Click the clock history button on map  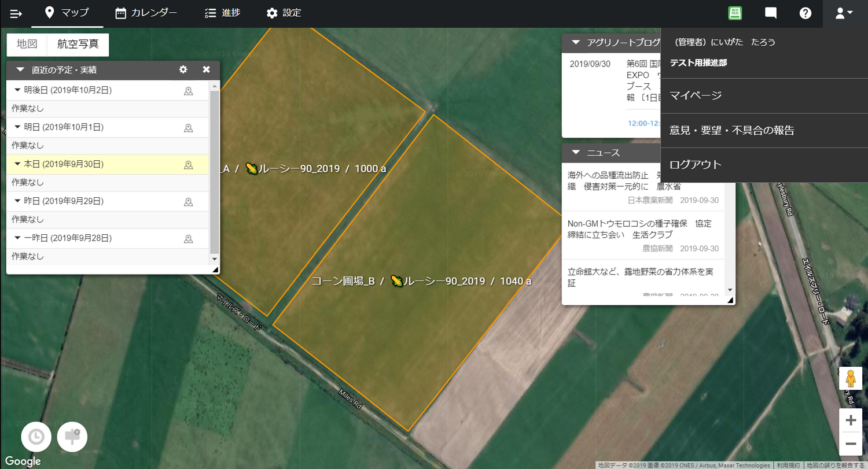point(36,437)
